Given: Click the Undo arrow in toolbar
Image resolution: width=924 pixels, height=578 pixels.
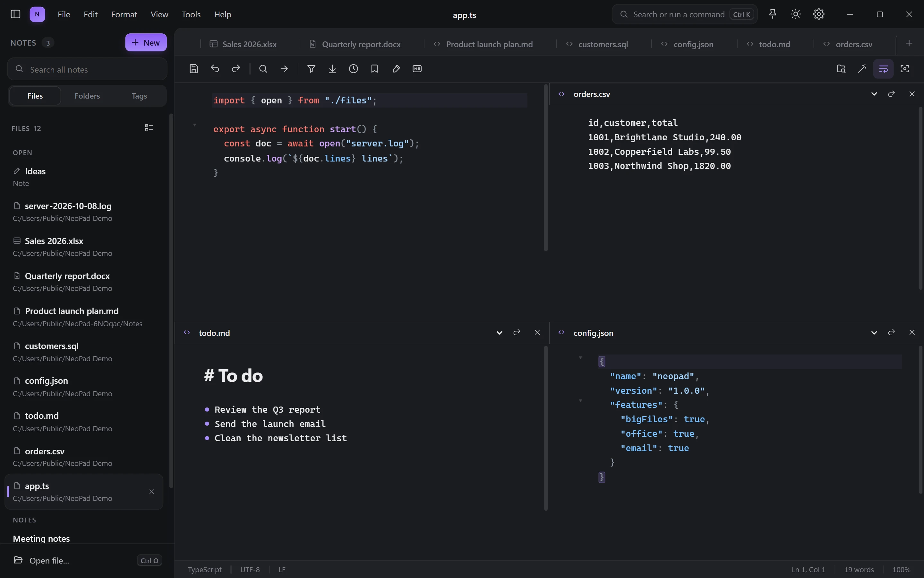Looking at the screenshot, I should [x=215, y=69].
